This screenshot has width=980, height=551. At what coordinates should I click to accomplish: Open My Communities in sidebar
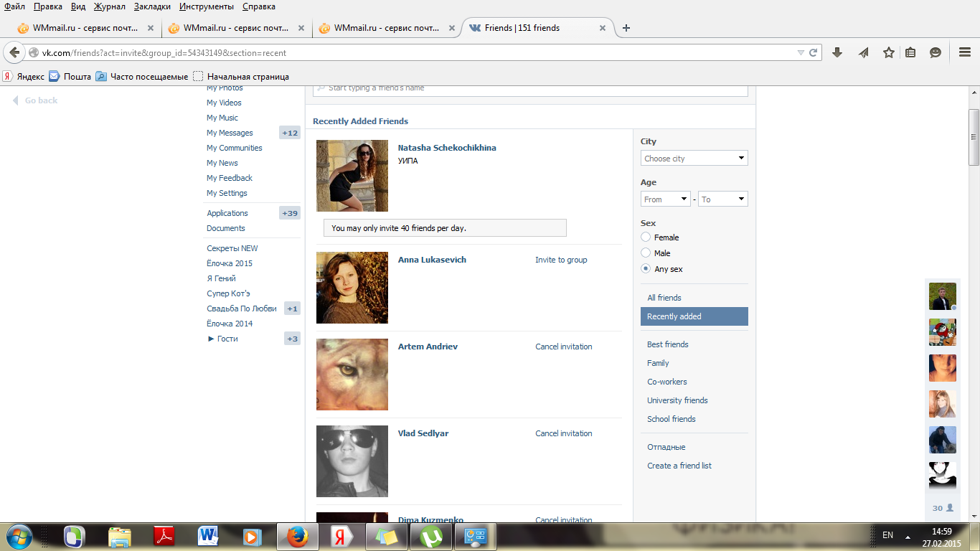235,148
